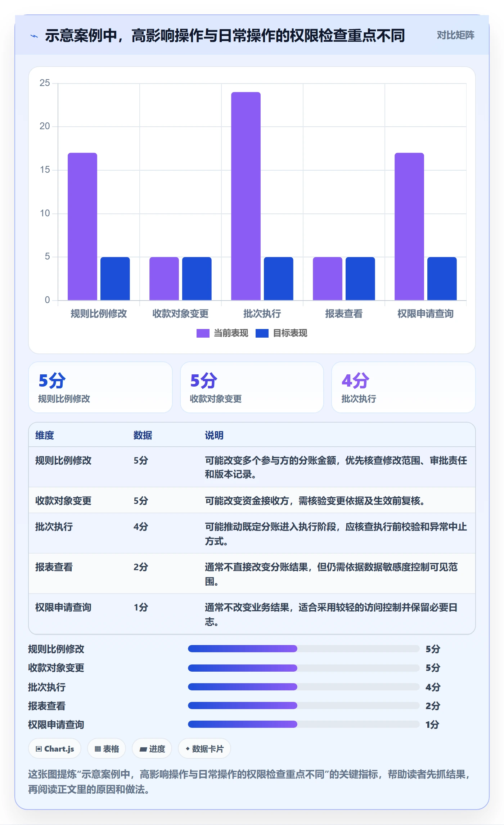Click the blue 规则比例修改 target bar
The image size is (504, 825).
(x=115, y=279)
